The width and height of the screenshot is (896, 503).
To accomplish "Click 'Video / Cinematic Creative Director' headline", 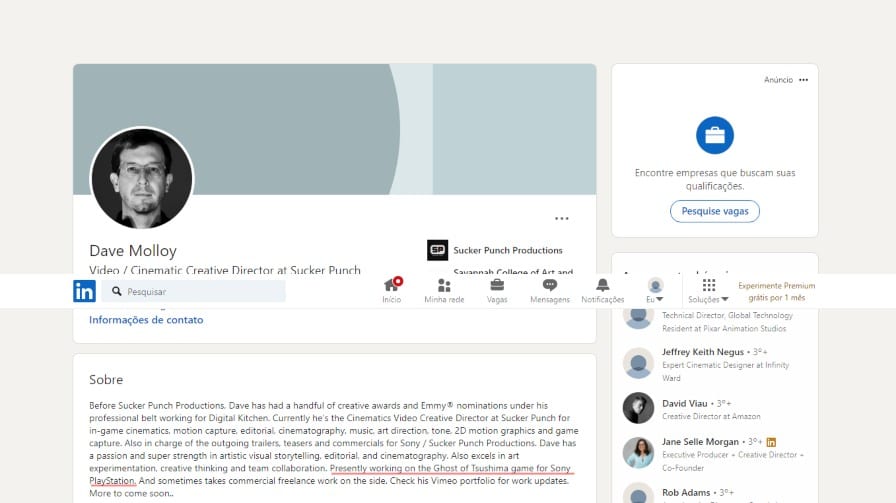I will click(225, 269).
